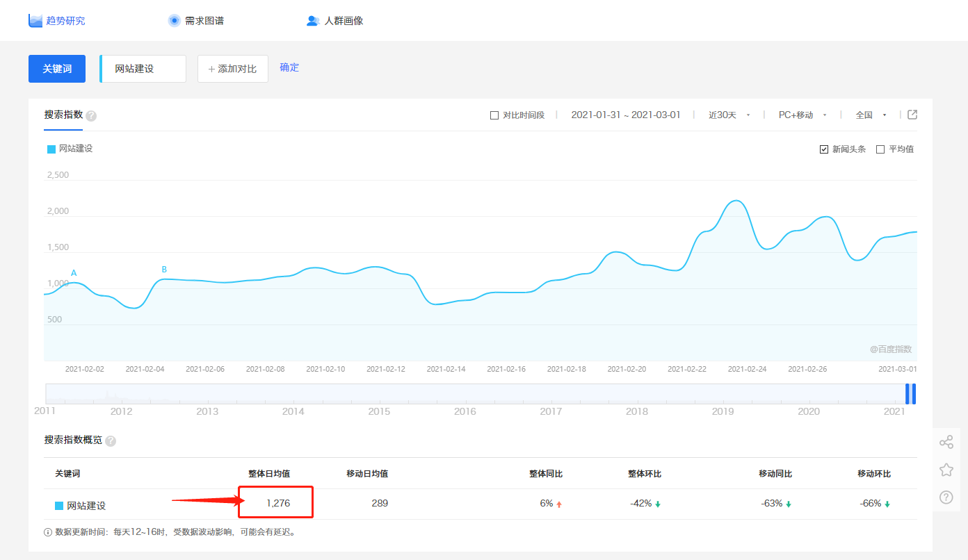
Task: Open the 全国 region dropdown
Action: 871,115
